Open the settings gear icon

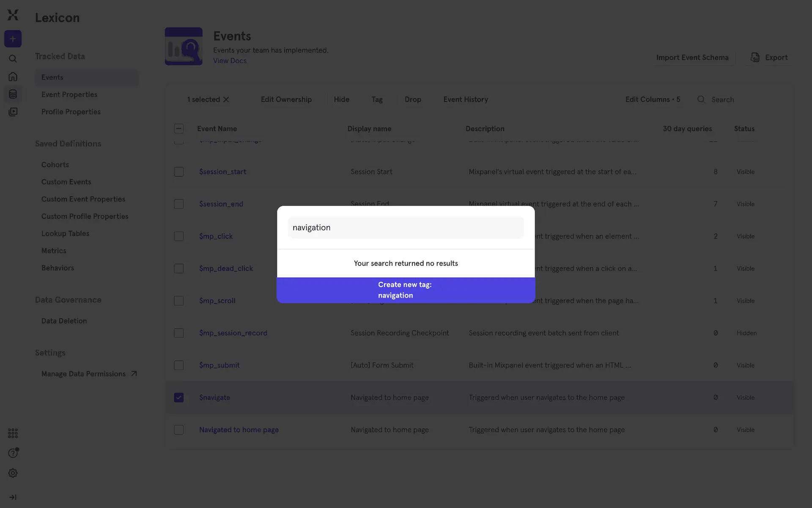tap(13, 473)
